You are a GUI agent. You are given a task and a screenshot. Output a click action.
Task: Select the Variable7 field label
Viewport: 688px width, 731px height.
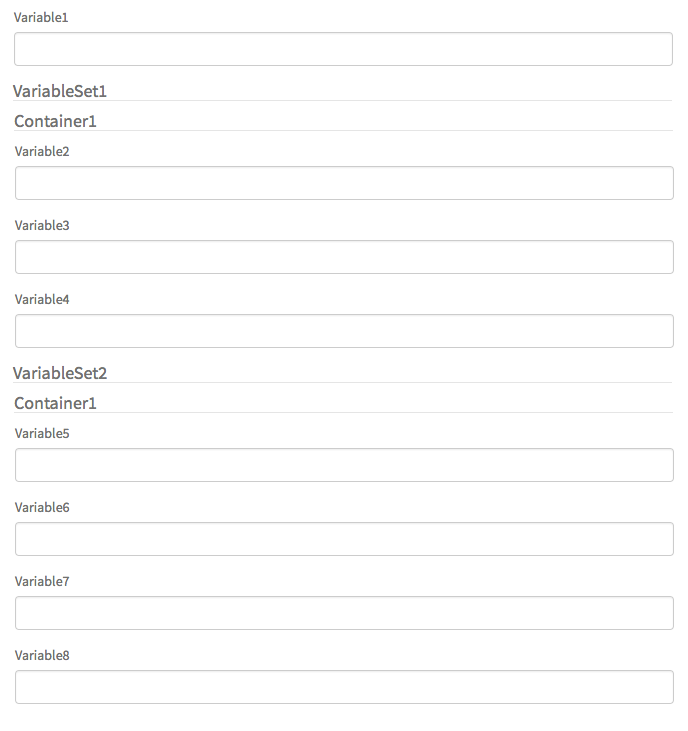pos(42,582)
